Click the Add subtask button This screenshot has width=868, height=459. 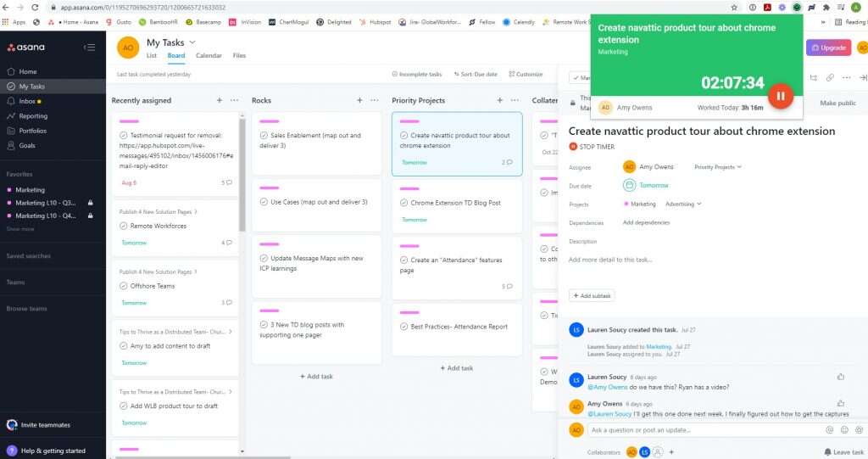[592, 295]
